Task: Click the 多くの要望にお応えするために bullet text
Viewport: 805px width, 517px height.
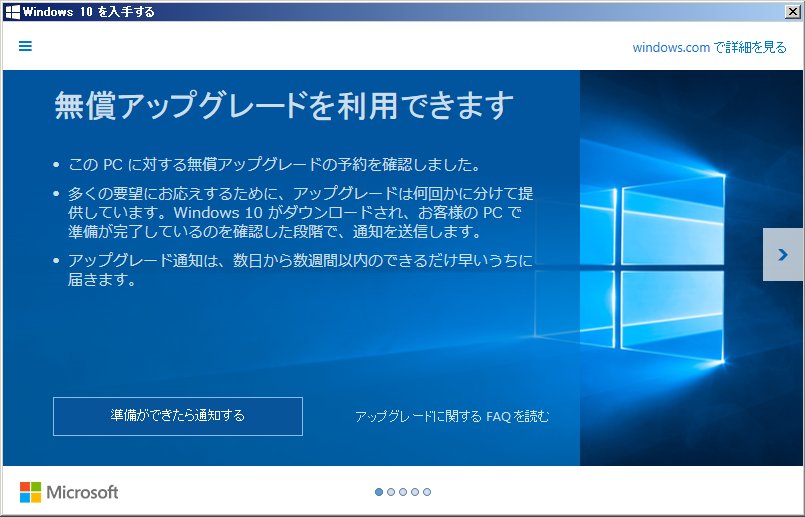Action: coord(300,212)
